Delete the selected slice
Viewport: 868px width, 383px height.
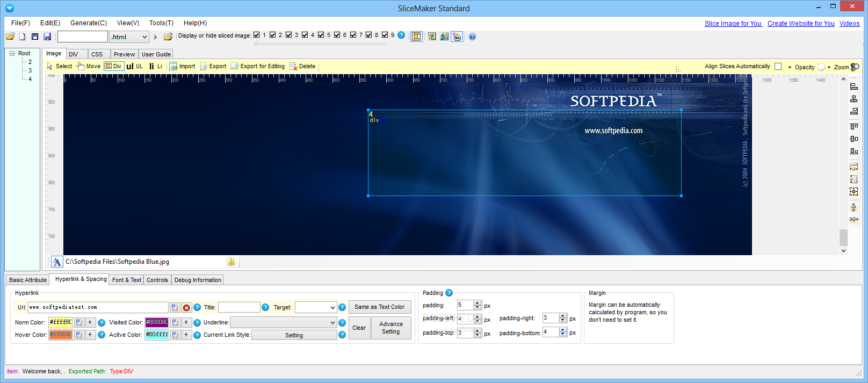pos(302,66)
